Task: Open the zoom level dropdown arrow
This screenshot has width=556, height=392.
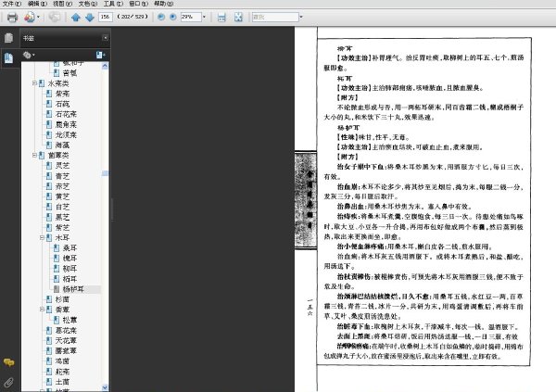Action: coord(204,17)
